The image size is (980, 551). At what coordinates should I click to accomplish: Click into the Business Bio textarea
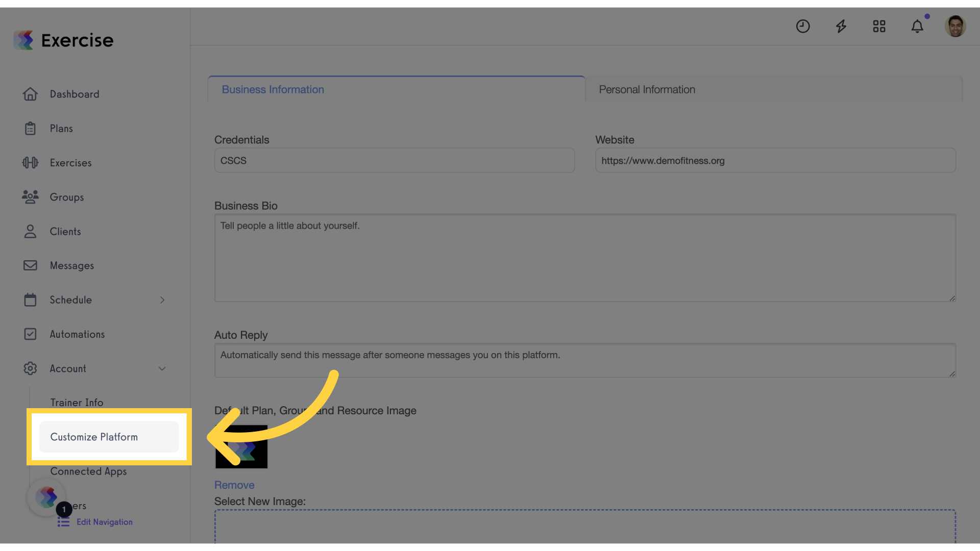(585, 258)
